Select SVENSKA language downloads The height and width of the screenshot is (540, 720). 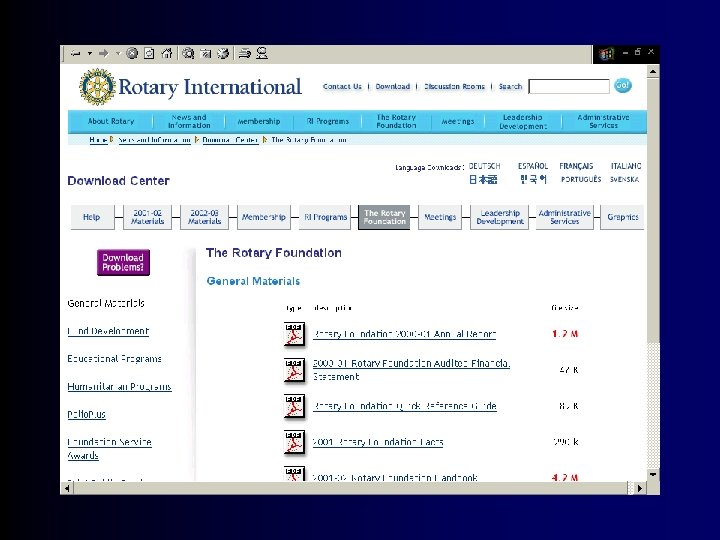(x=624, y=180)
